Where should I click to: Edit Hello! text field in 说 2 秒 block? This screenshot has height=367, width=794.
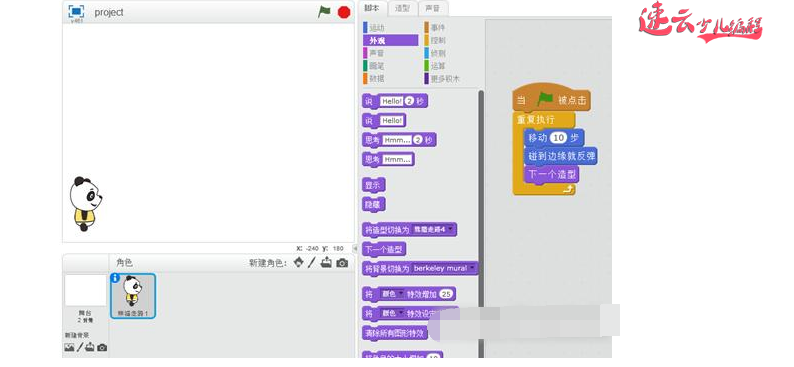click(x=391, y=101)
